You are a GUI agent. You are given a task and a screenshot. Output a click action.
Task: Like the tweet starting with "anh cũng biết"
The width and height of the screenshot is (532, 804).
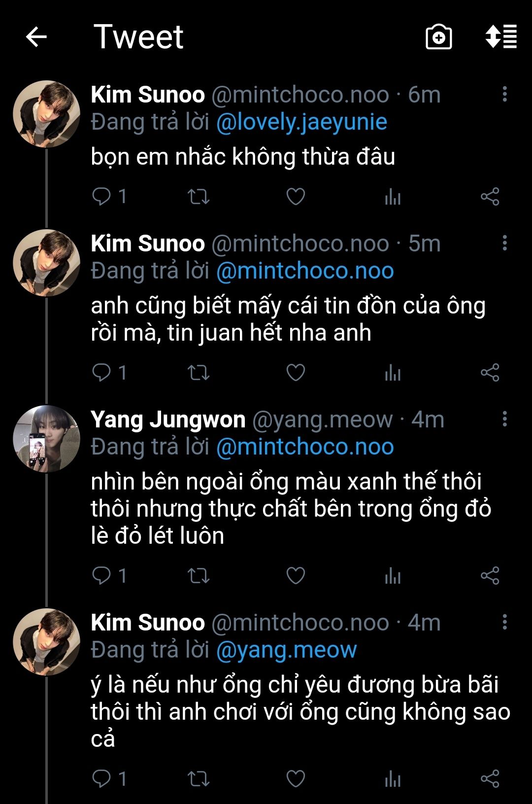point(296,373)
